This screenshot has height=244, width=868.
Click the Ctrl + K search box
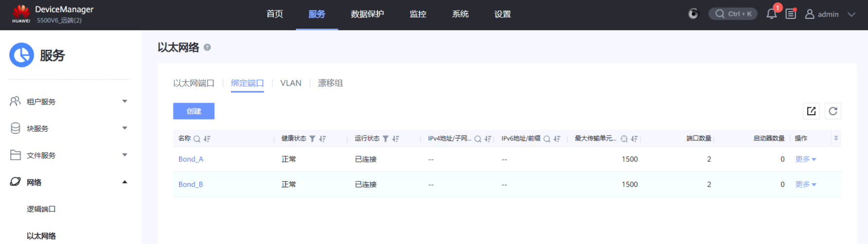click(x=733, y=14)
